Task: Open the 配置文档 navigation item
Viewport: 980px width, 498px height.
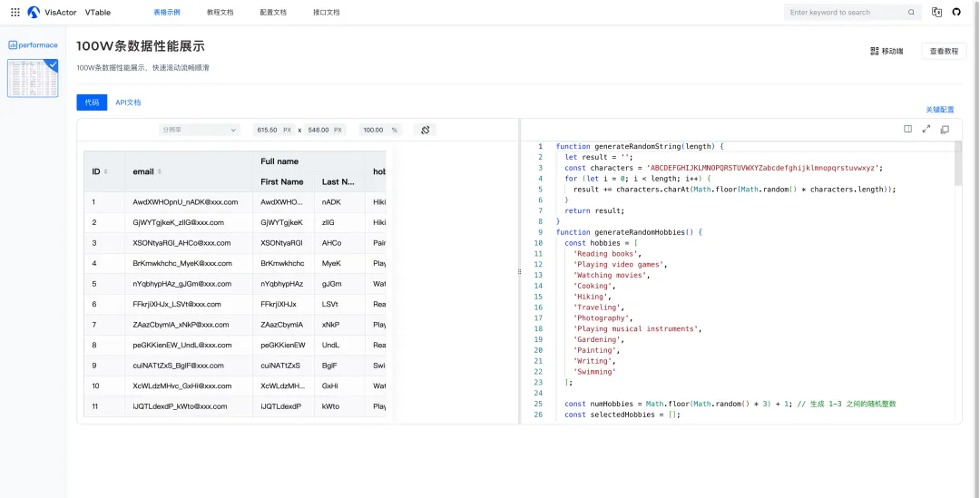Action: [272, 13]
